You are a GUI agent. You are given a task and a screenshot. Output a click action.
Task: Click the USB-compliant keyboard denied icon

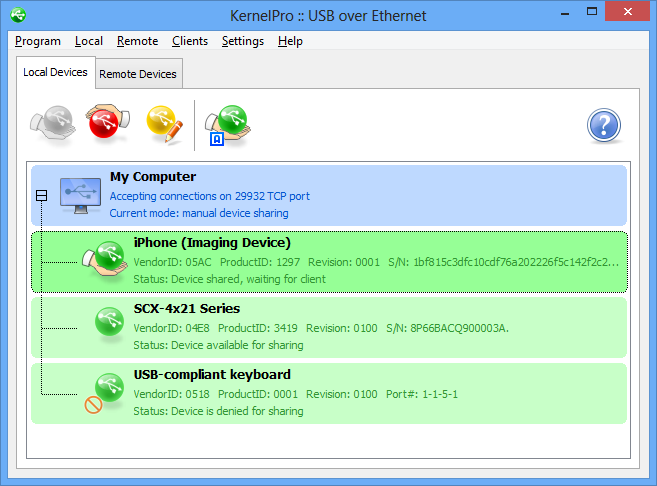(104, 393)
